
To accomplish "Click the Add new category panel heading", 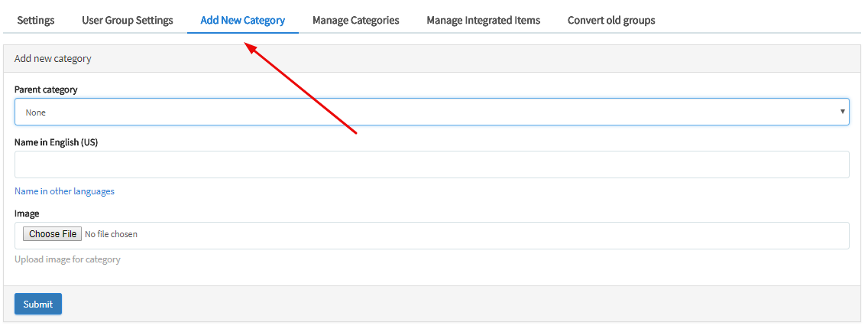I will point(53,58).
